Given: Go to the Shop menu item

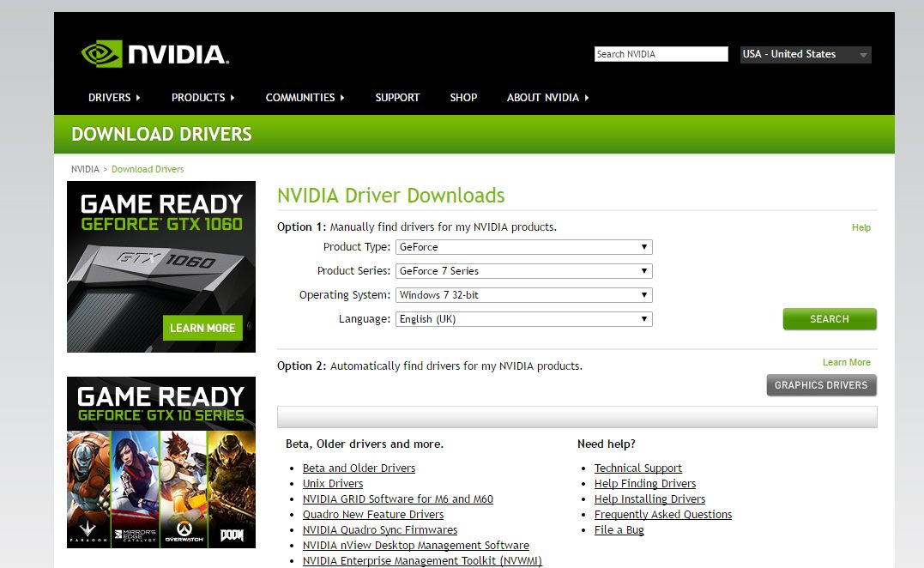Looking at the screenshot, I should coord(463,98).
